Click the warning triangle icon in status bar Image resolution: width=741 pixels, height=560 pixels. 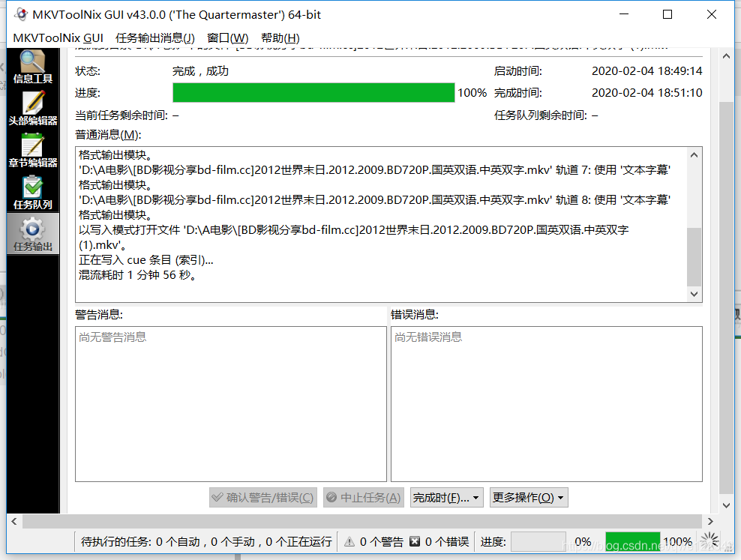(349, 541)
